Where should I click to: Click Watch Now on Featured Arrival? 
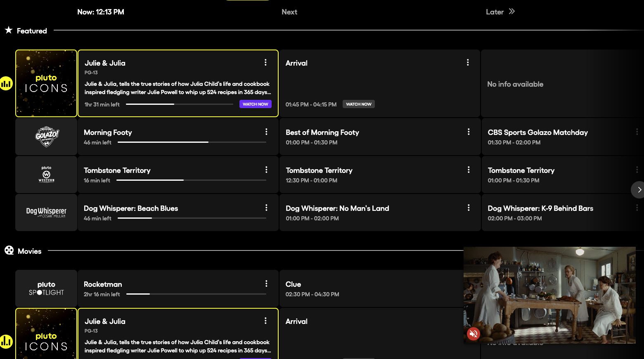pyautogui.click(x=358, y=104)
